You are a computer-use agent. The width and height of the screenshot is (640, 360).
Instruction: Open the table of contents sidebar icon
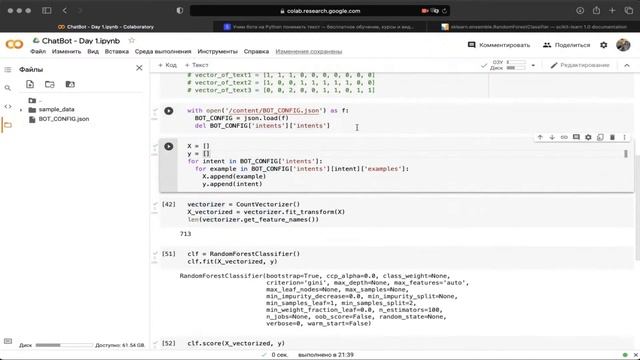(x=8, y=69)
